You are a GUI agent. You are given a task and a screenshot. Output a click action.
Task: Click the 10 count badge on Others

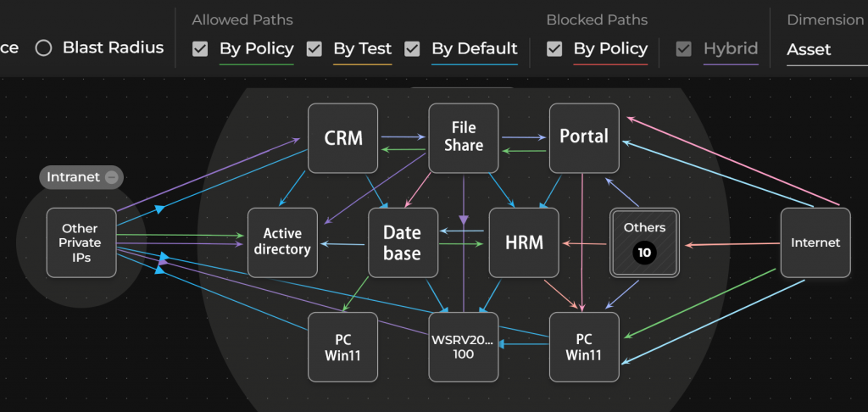pyautogui.click(x=644, y=253)
